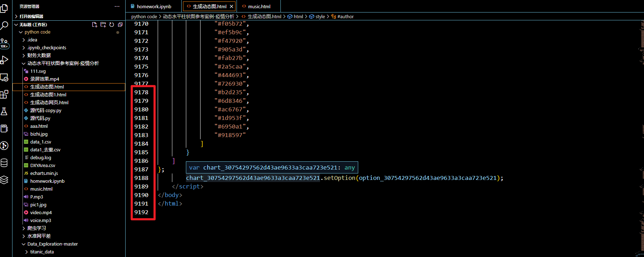The height and width of the screenshot is (257, 644).
Task: Open the Database activity bar view
Action: click(4, 163)
